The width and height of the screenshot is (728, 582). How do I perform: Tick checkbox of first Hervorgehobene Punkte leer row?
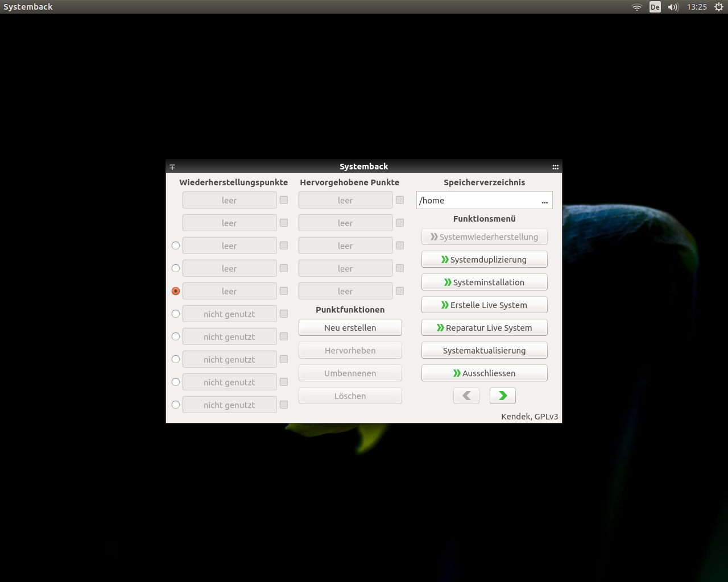click(x=400, y=200)
